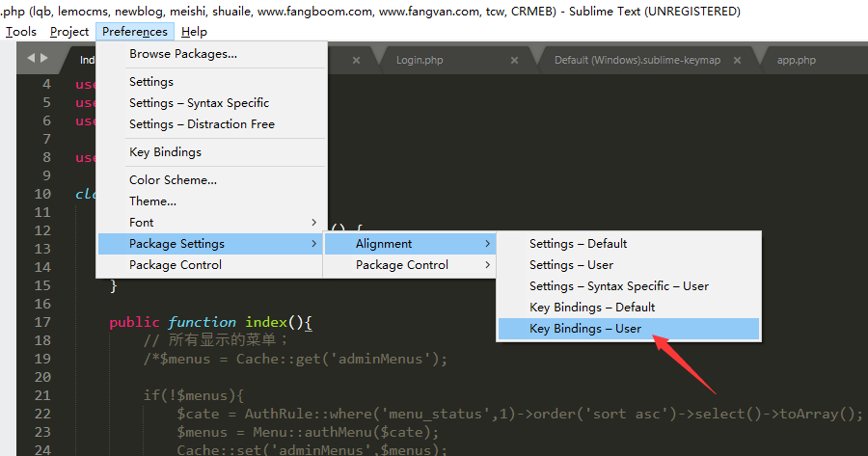Screen dimensions: 868x456
Task: Select the Alignment package submenu
Action: 410,244
